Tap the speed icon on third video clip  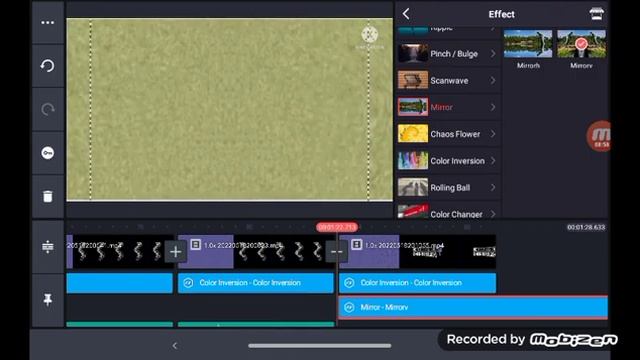click(356, 244)
